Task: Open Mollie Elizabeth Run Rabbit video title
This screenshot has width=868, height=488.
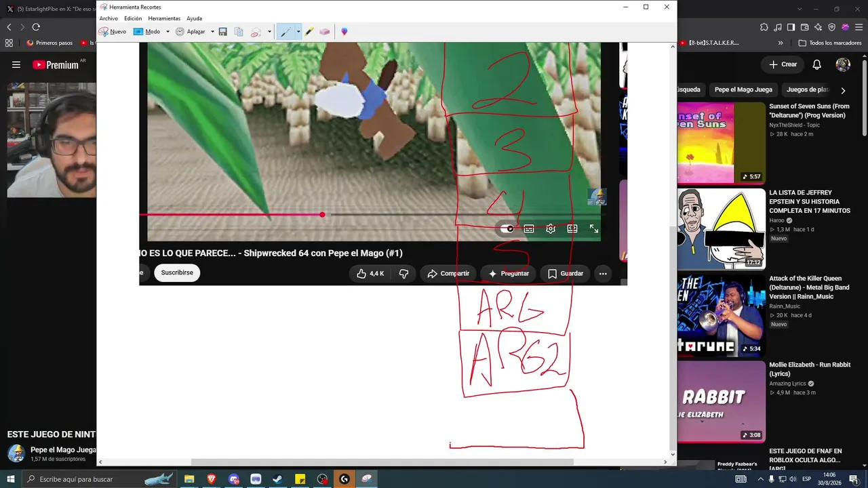Action: pos(810,369)
